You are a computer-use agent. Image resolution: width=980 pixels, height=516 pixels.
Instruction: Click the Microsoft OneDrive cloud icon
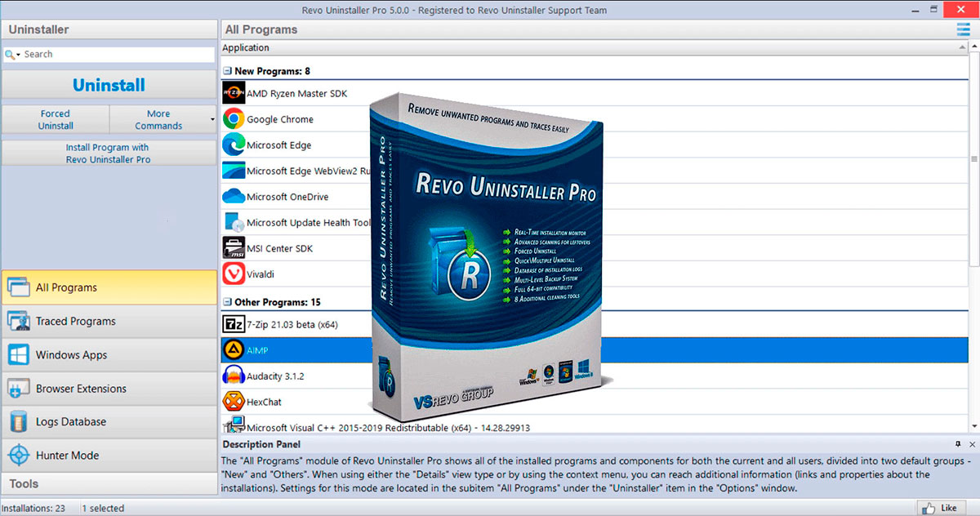click(234, 196)
